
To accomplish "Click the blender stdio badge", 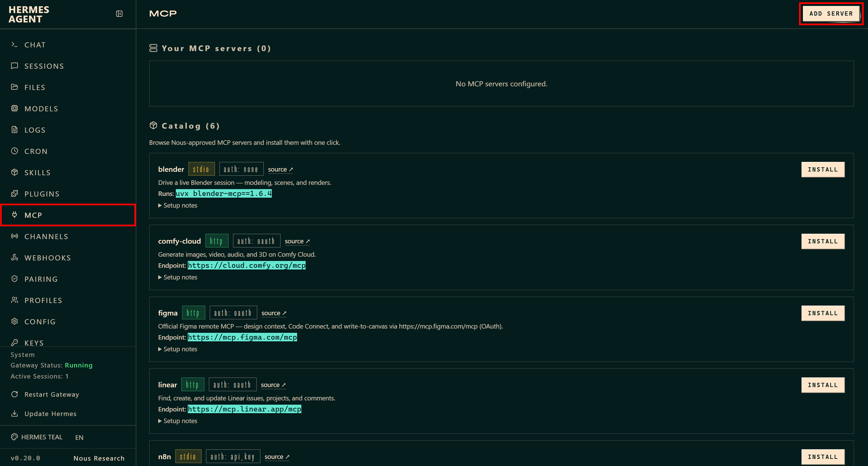I will [x=201, y=169].
